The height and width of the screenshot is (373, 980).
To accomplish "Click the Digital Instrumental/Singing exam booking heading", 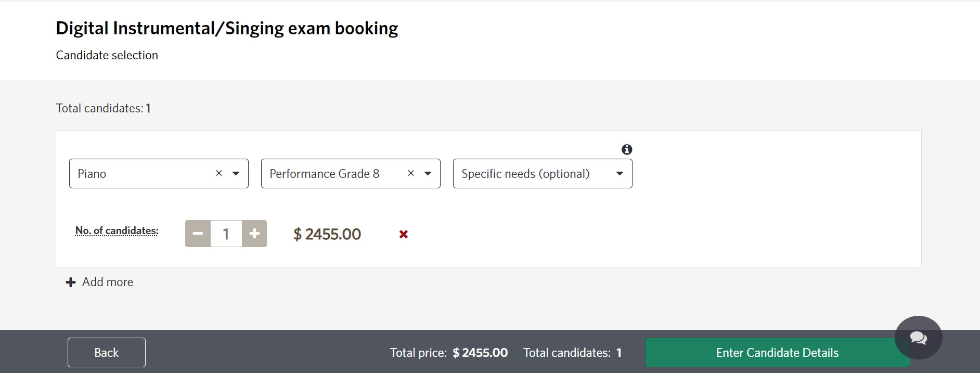I will pyautogui.click(x=227, y=28).
